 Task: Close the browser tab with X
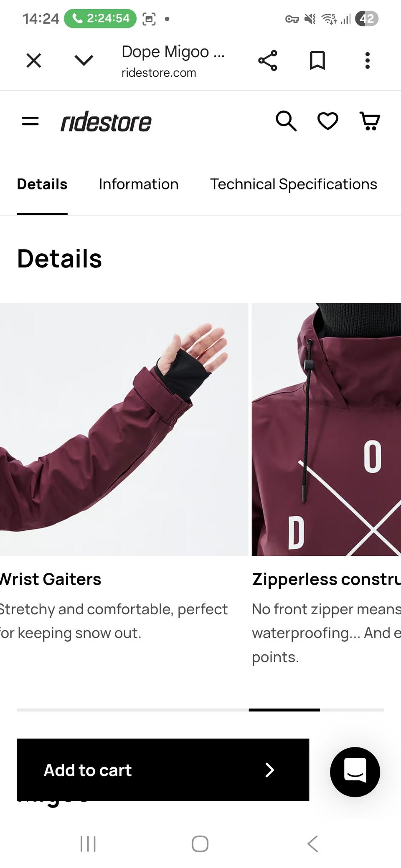[34, 61]
